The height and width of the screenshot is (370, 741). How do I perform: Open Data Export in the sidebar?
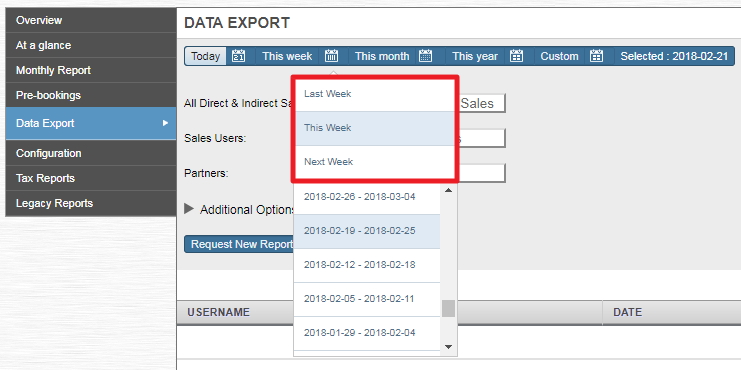coord(91,123)
